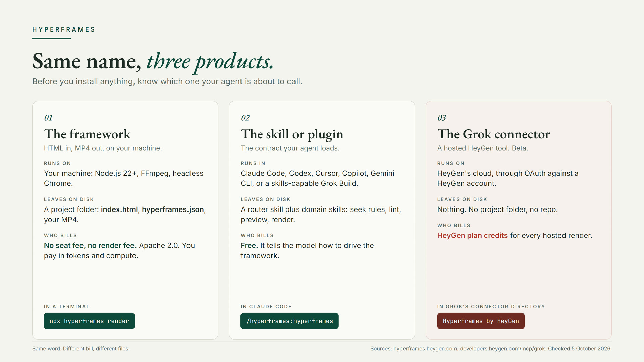The height and width of the screenshot is (362, 644).
Task: Click 'WHO BILLS' label in the Grok connector card
Action: [x=454, y=226]
